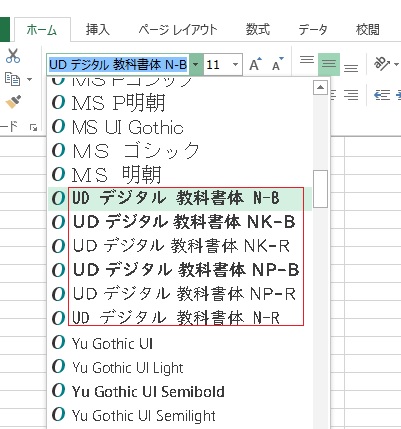Open the 挿入 tab
Image resolution: width=401 pixels, height=429 pixels.
[98, 30]
